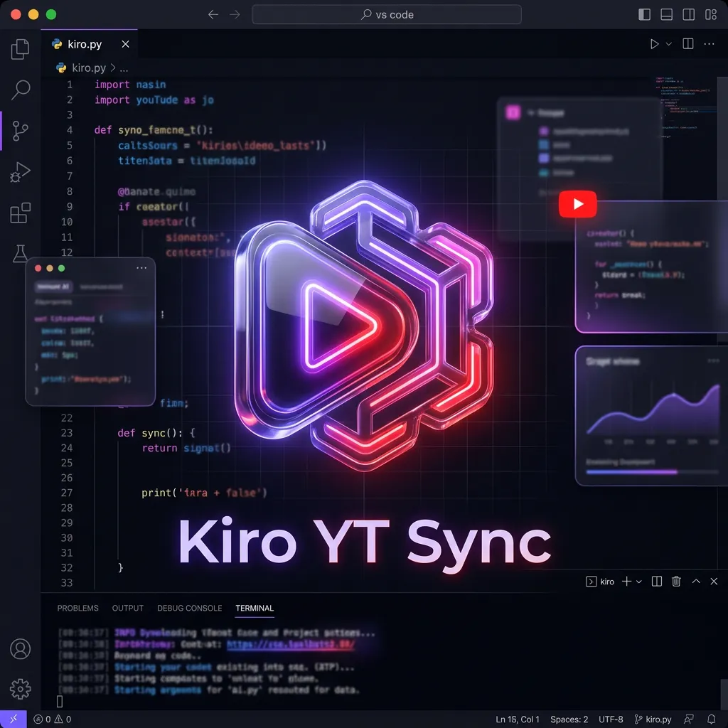This screenshot has height=728, width=728.
Task: Click the remote window indicator in status bar
Action: point(13,719)
